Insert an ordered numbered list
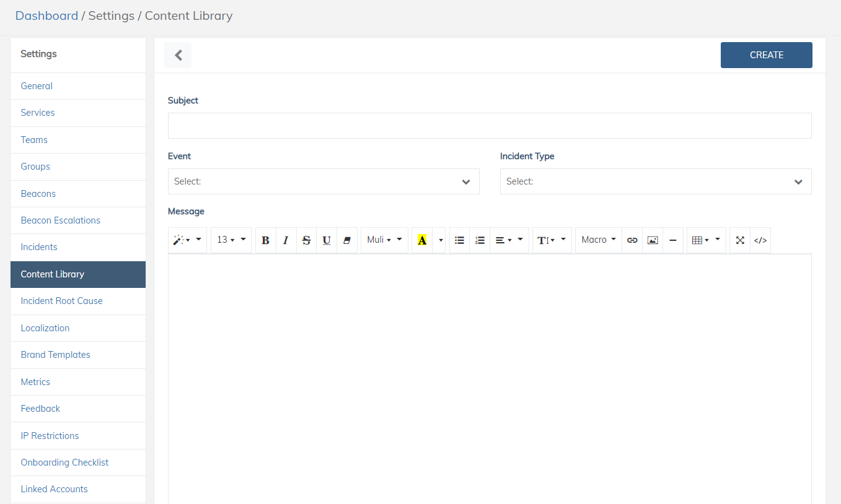841x504 pixels. 480,240
